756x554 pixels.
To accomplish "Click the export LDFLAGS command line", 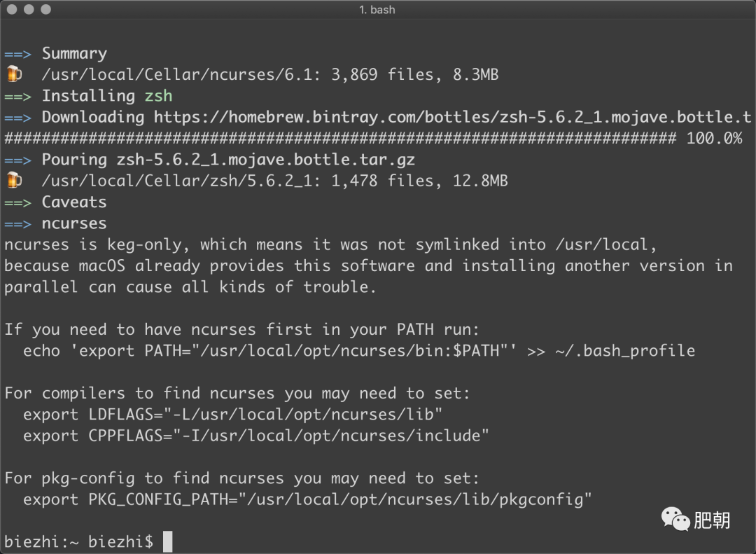I will pos(232,415).
